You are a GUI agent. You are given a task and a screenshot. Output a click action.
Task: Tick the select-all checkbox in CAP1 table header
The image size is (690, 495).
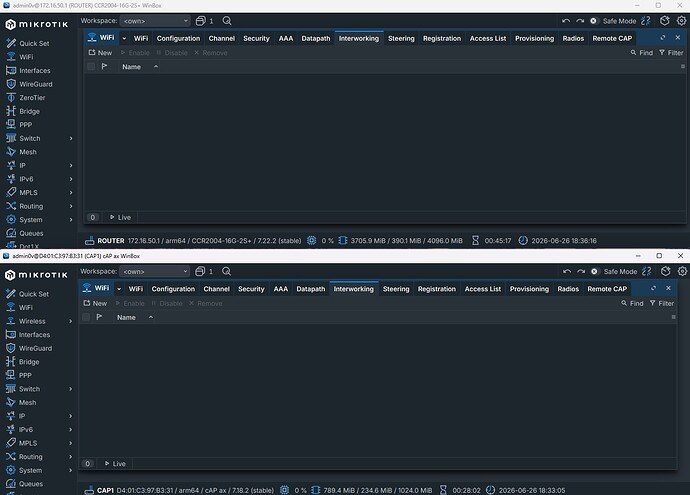86,317
